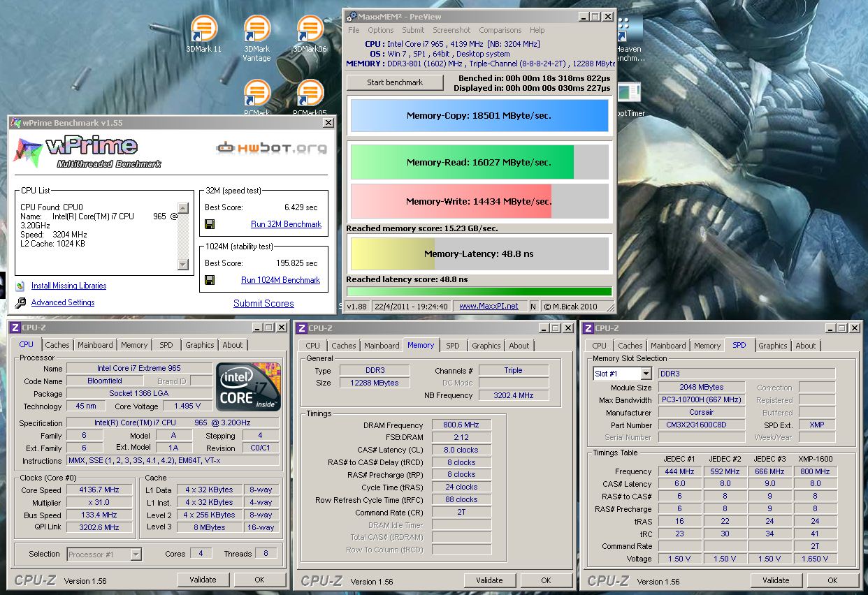Screen dimensions: 868x595
Task: Click the MaxxMEM title bar icon
Action: pos(352,16)
